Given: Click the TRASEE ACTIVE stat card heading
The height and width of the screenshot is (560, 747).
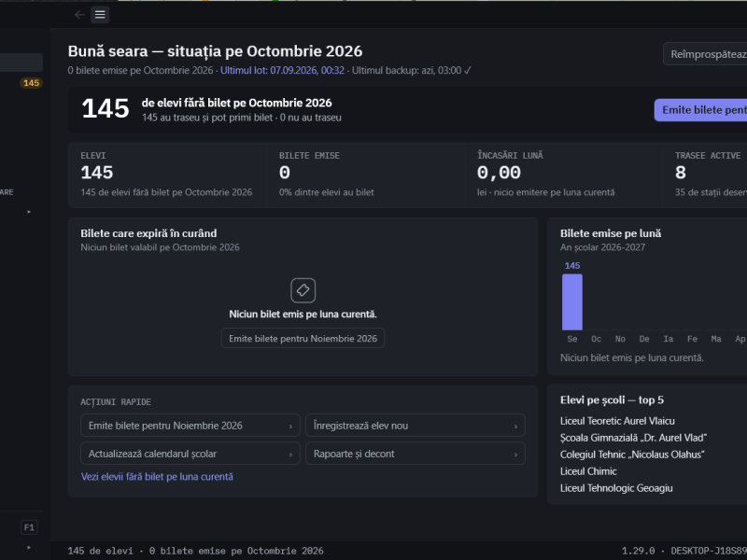Looking at the screenshot, I should (708, 156).
